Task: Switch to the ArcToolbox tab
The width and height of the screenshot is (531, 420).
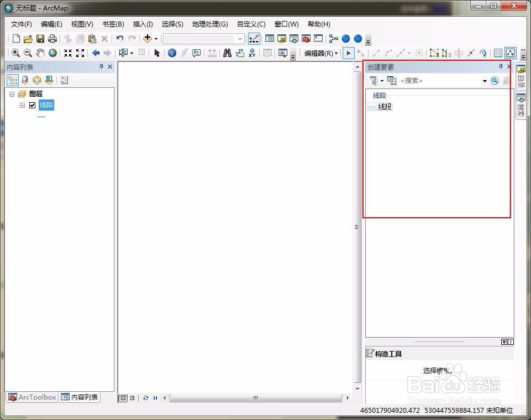Action: tap(31, 397)
